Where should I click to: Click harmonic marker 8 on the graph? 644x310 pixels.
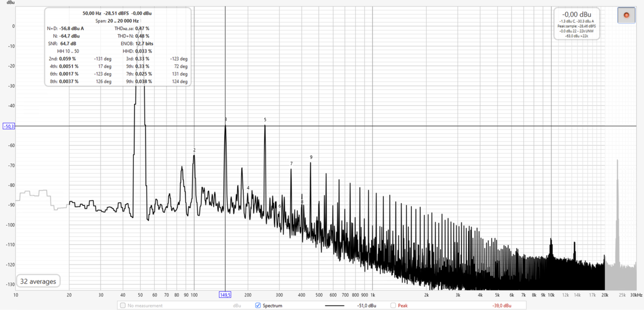[302, 202]
